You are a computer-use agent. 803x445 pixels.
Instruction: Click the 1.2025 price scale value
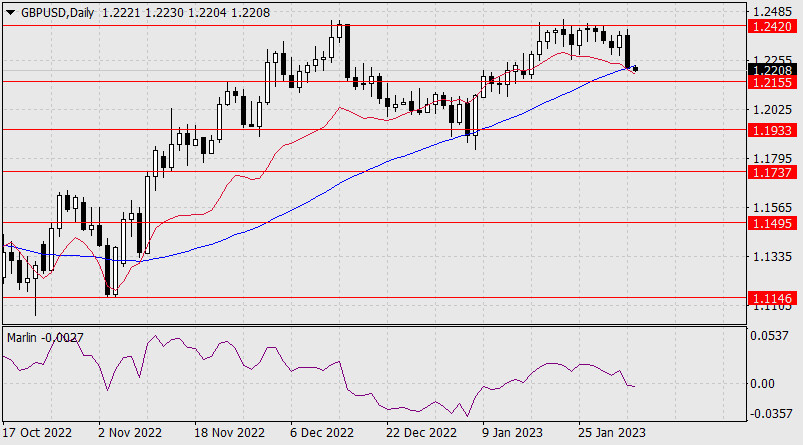pyautogui.click(x=772, y=110)
